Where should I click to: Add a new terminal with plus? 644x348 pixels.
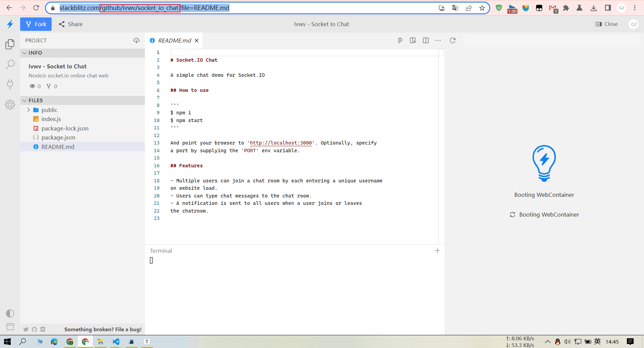437,251
